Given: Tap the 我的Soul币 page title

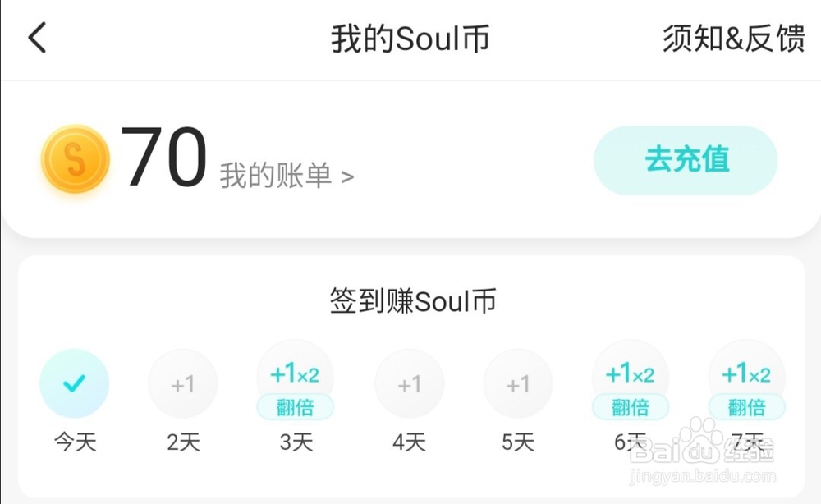Looking at the screenshot, I should click(410, 39).
